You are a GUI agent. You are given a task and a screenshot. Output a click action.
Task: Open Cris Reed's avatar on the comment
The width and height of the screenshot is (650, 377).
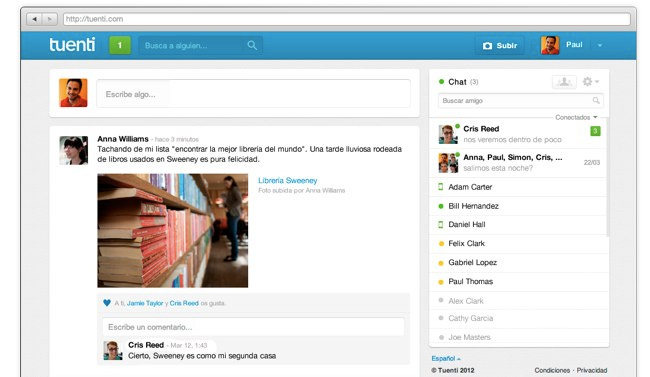point(113,350)
